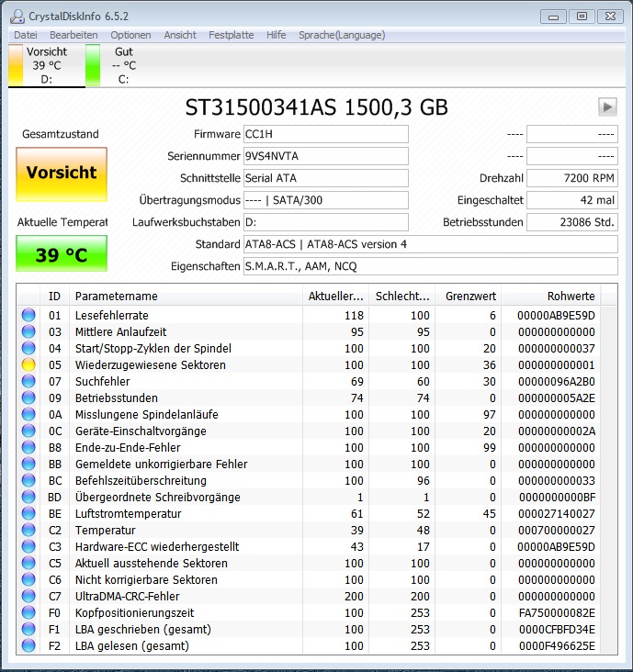Click the green 39 °C temperature button
The image size is (633, 672).
pyautogui.click(x=62, y=253)
